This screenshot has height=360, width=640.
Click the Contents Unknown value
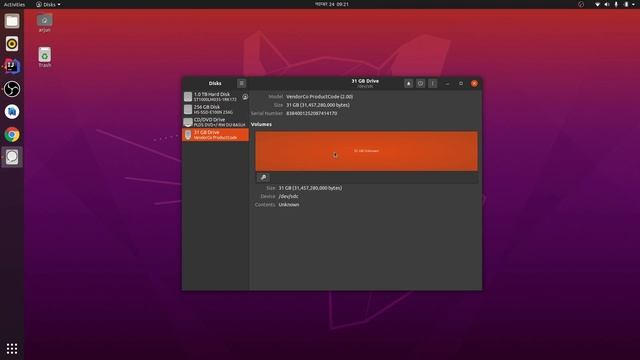coord(289,205)
